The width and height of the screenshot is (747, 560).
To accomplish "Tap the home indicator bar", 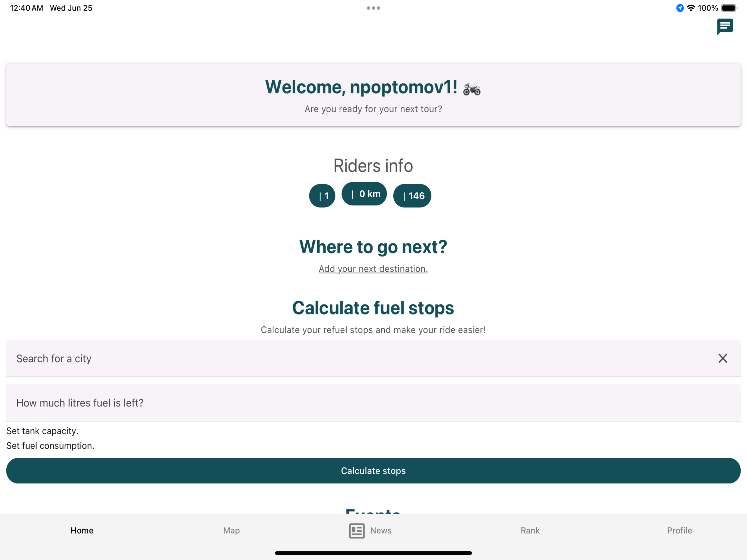I will pyautogui.click(x=373, y=553).
